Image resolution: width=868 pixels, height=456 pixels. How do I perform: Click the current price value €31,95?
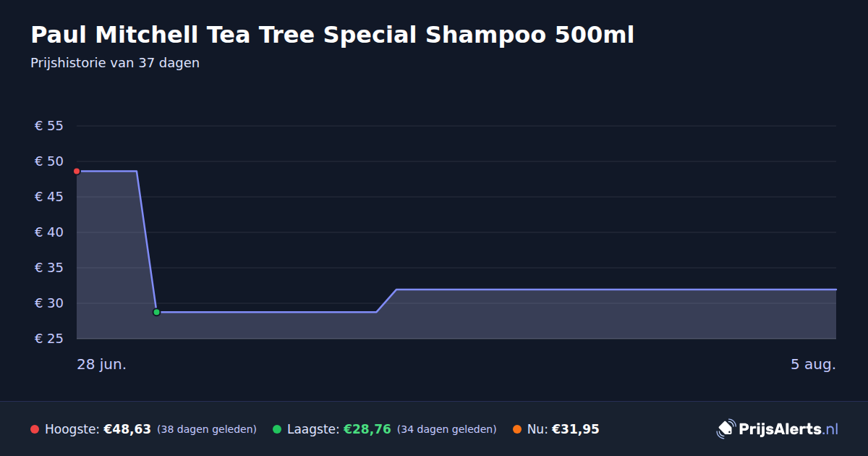[576, 429]
